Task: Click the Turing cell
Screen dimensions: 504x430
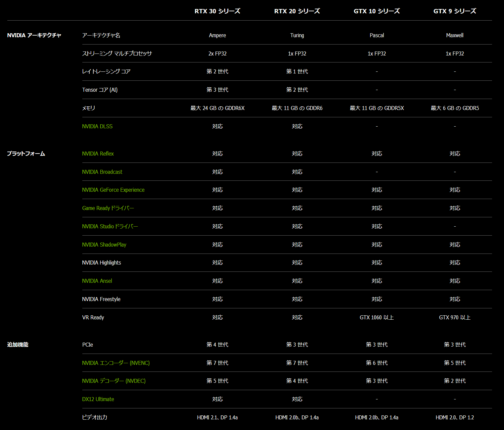Action: [297, 35]
